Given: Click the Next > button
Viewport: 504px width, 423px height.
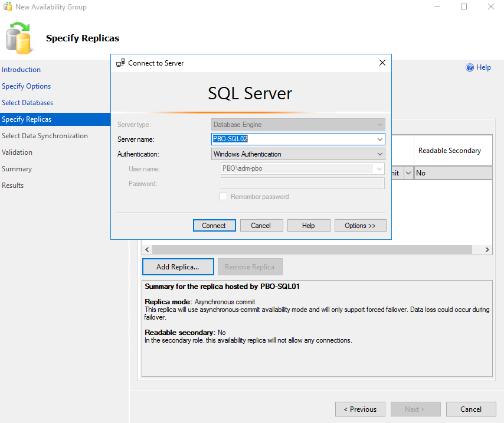Looking at the screenshot, I should click(415, 409).
